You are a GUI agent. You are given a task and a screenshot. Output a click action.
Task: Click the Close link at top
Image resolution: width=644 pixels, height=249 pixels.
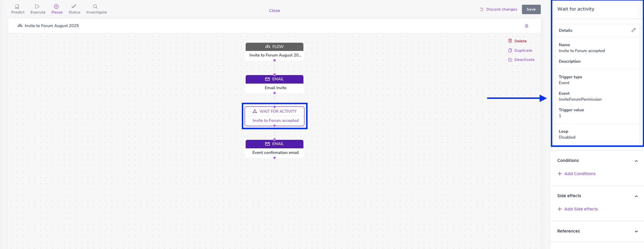(x=274, y=11)
